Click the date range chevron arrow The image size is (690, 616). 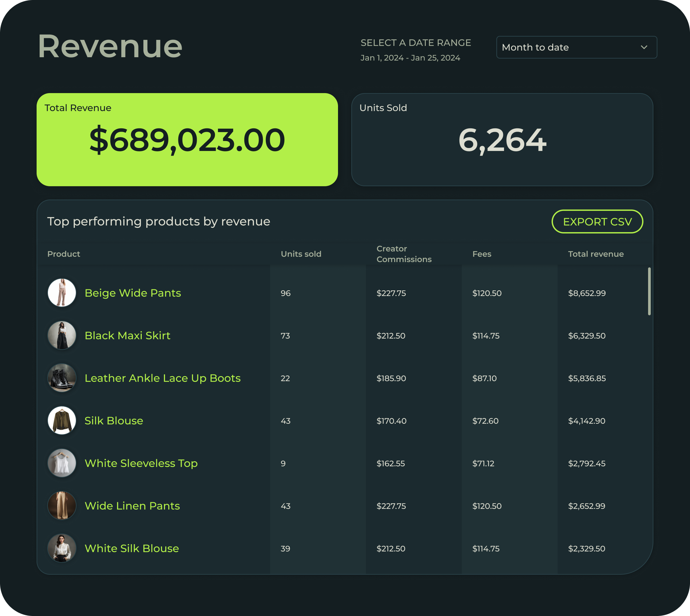[x=644, y=47]
